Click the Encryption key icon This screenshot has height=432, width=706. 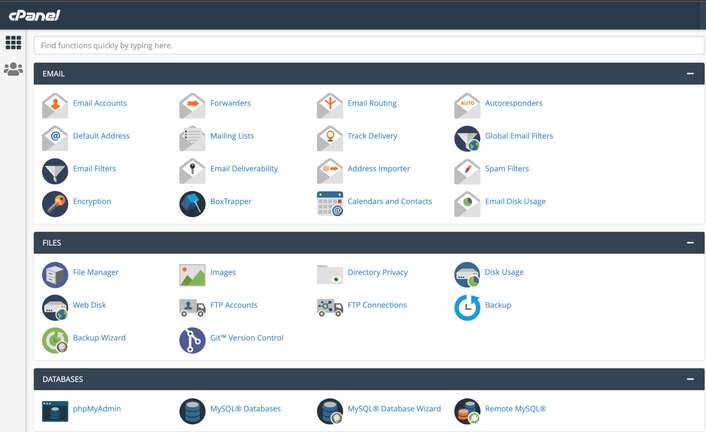55,204
